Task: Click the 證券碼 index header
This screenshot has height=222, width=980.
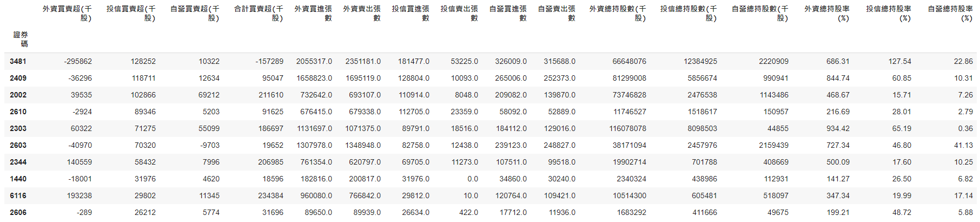Action: click(x=21, y=39)
